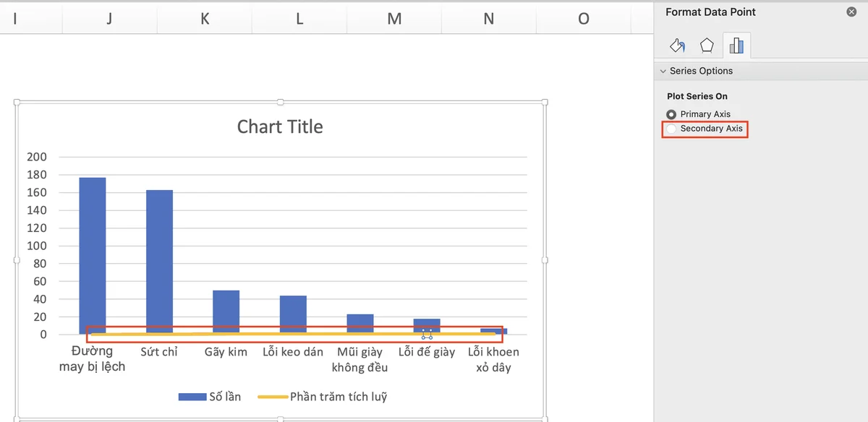Click the Plot Series On heading

point(697,96)
